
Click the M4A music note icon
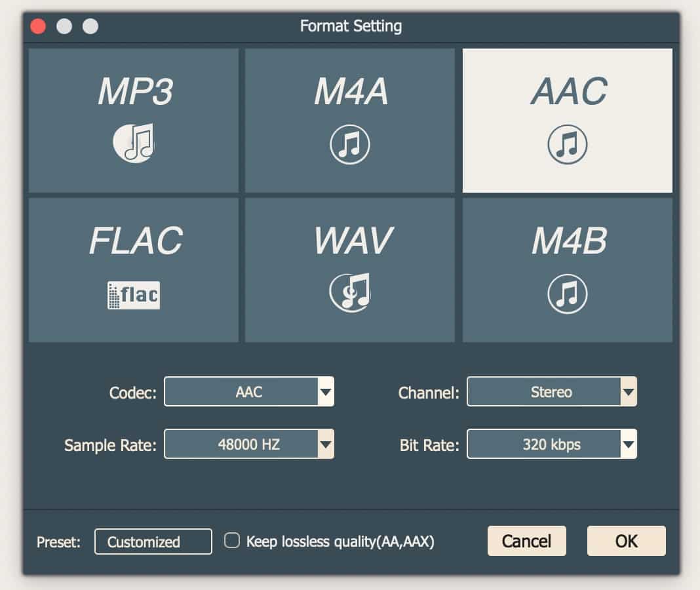click(349, 144)
